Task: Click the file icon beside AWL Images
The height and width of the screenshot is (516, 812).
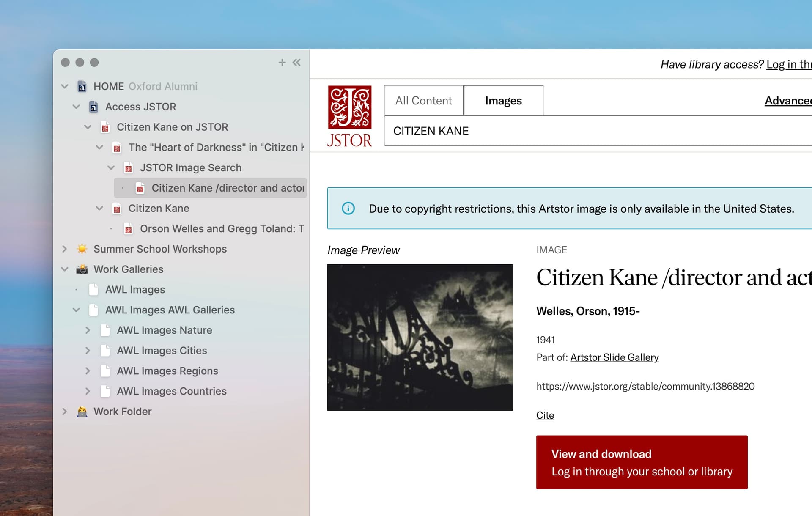Action: 93,289
